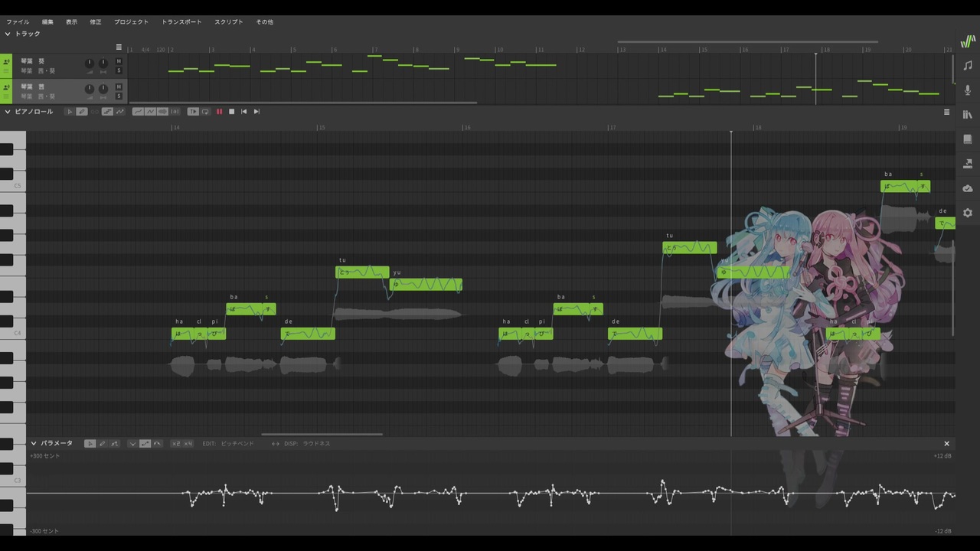Jump to end with the skip-forward button
The width and height of the screenshot is (980, 551).
tap(256, 112)
